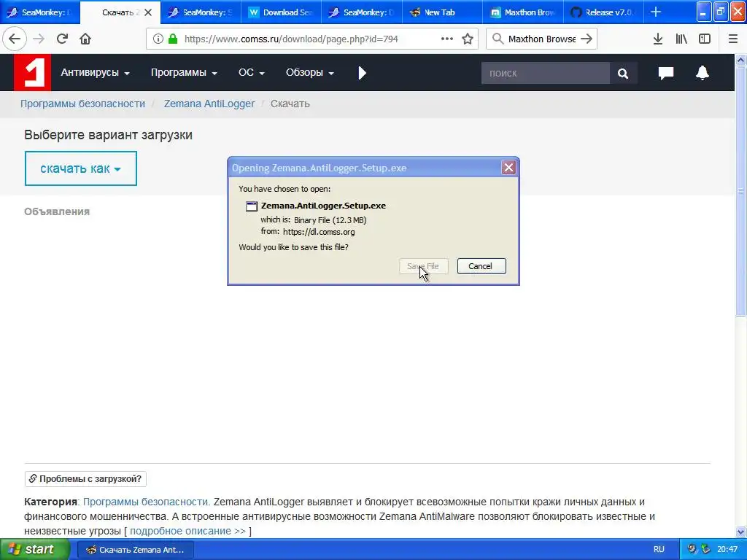747x560 pixels.
Task: Click the Maxthon Browse search field
Action: tap(542, 39)
